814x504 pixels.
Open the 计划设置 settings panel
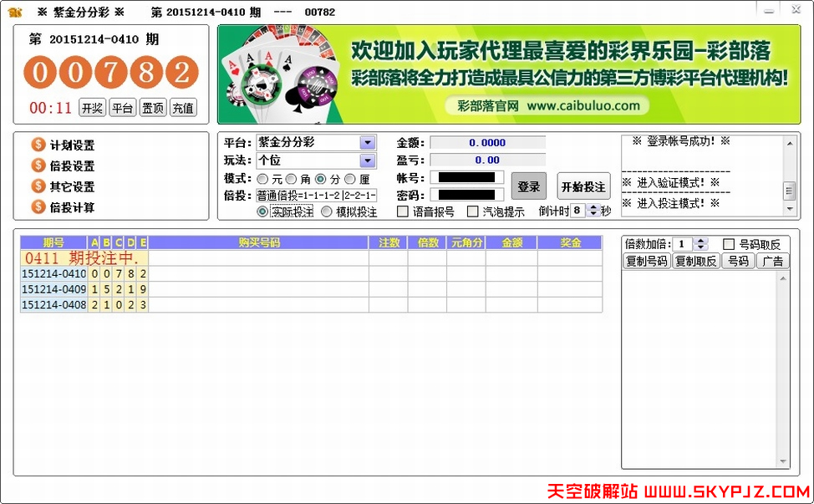tap(71, 145)
